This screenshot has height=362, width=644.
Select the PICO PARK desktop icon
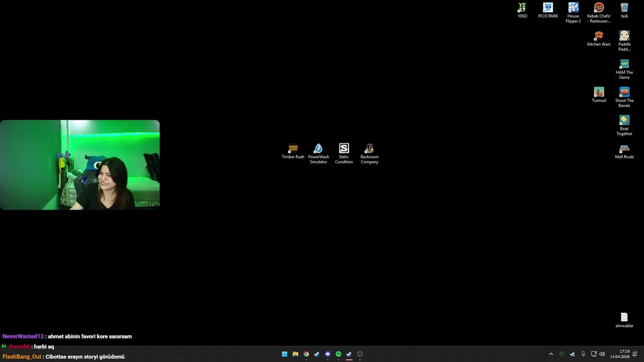coord(548,11)
